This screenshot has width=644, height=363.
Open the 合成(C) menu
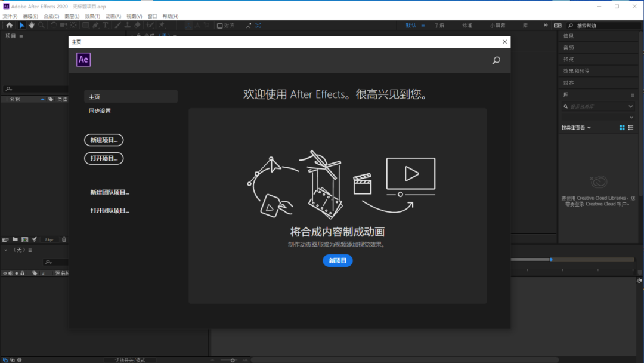coord(51,16)
